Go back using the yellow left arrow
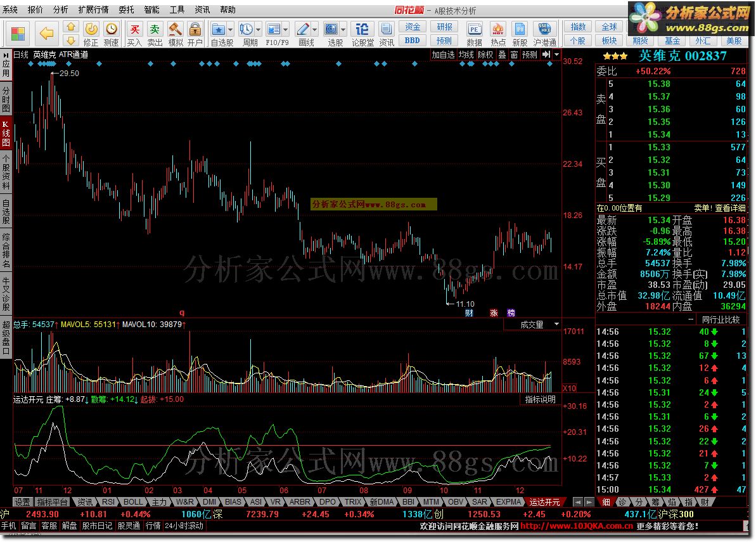 tap(46, 33)
